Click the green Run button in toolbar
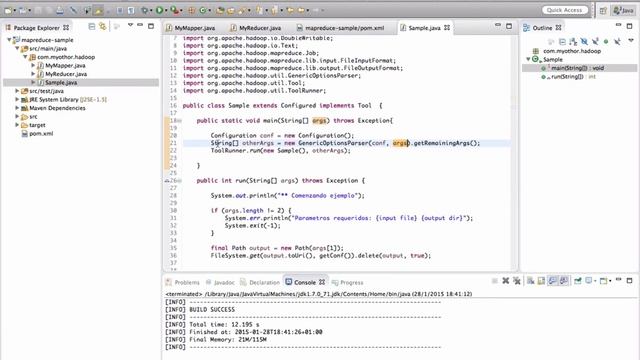640x360 pixels. click(x=160, y=10)
